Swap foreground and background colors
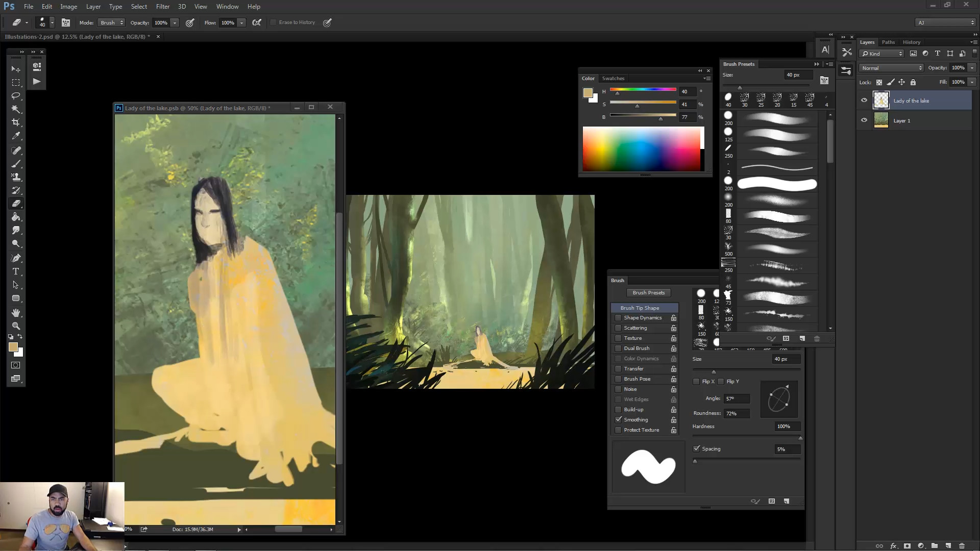 pyautogui.click(x=20, y=337)
